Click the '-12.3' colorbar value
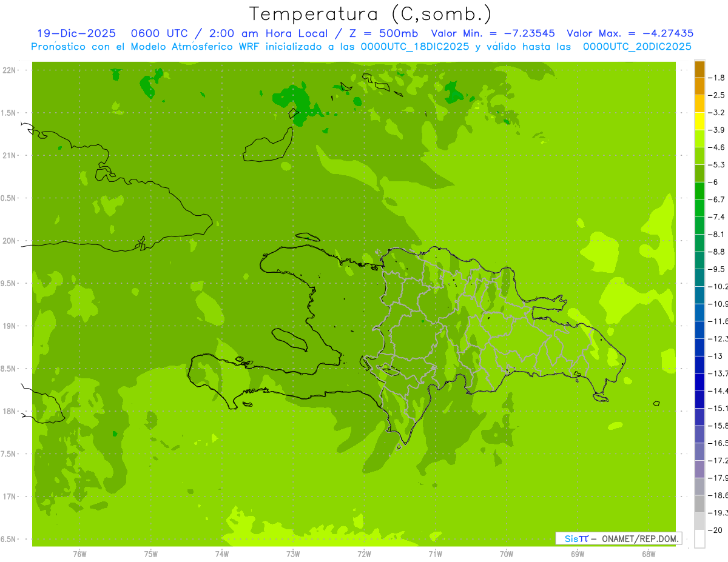 pyautogui.click(x=718, y=339)
